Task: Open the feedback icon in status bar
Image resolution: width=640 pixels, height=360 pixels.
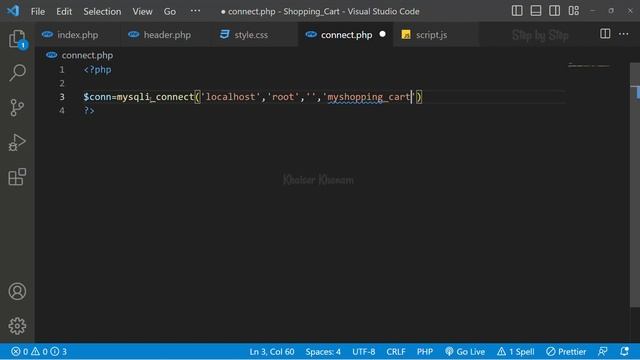Action: pos(602,351)
